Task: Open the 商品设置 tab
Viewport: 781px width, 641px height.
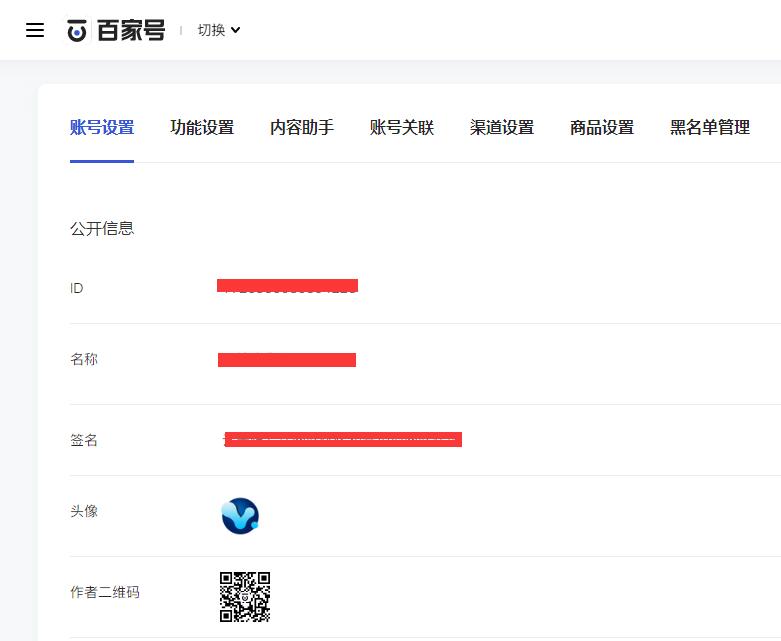Action: [602, 127]
